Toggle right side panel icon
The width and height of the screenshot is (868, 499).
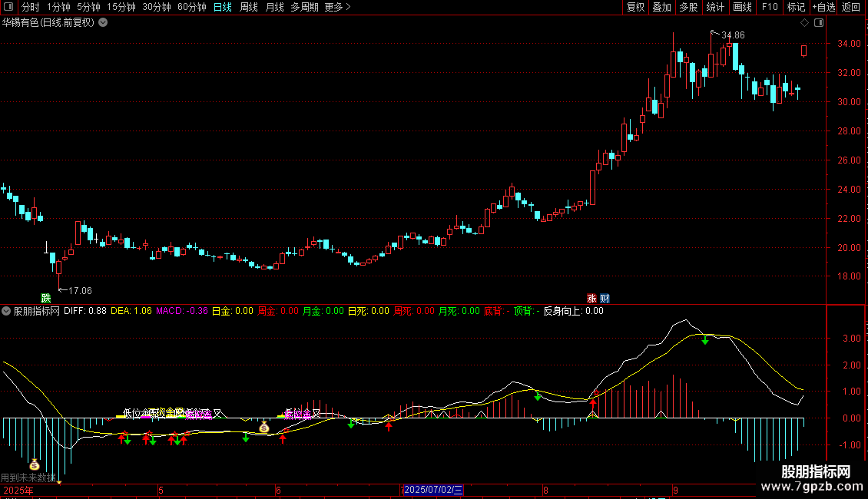(x=819, y=23)
